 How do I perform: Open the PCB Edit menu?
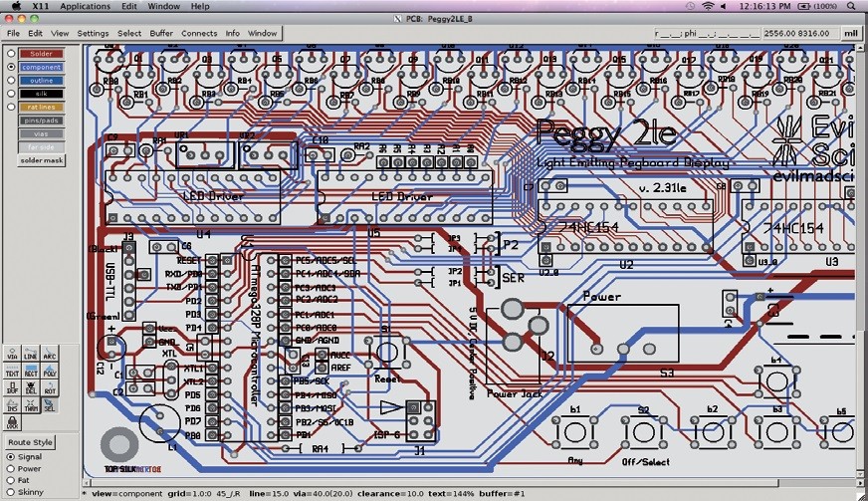[36, 33]
